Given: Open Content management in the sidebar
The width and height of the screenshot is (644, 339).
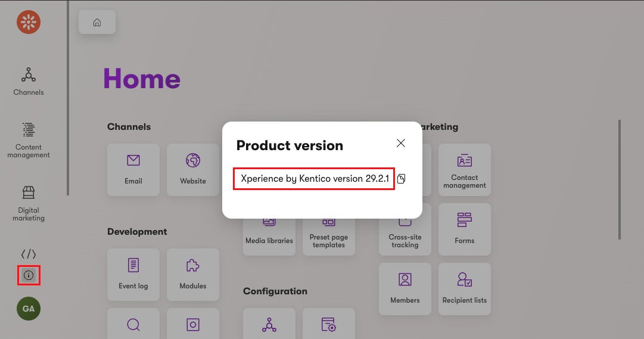Looking at the screenshot, I should point(29,141).
